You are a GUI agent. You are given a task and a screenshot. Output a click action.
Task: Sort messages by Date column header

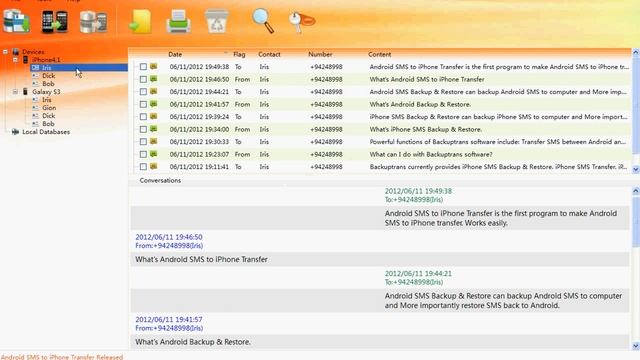click(175, 54)
